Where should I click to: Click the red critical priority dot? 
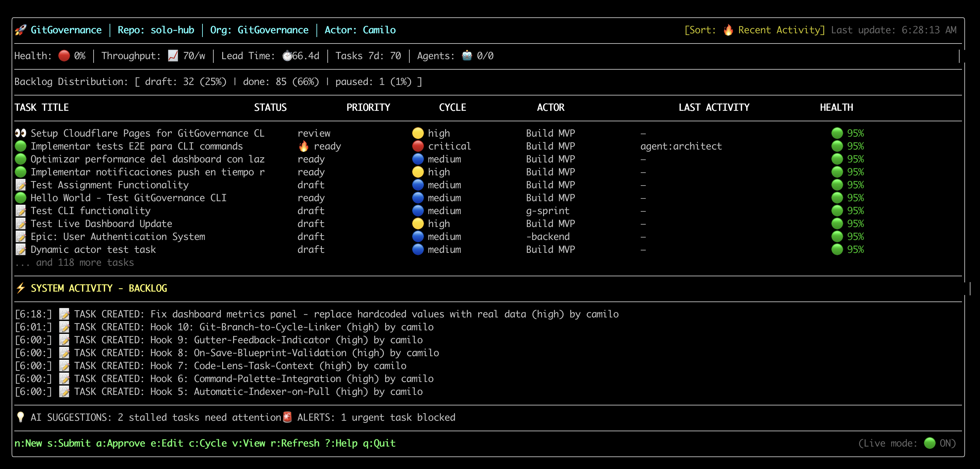(418, 146)
